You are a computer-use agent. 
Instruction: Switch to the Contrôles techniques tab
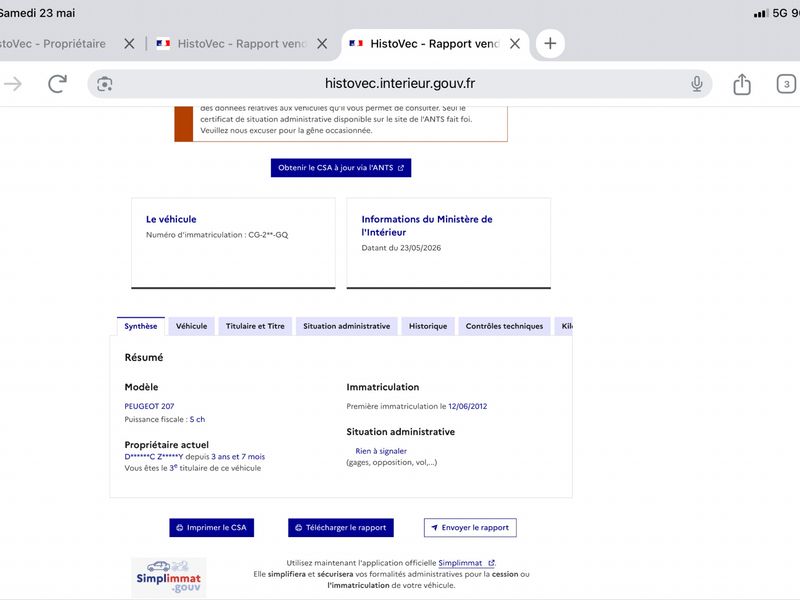click(504, 326)
